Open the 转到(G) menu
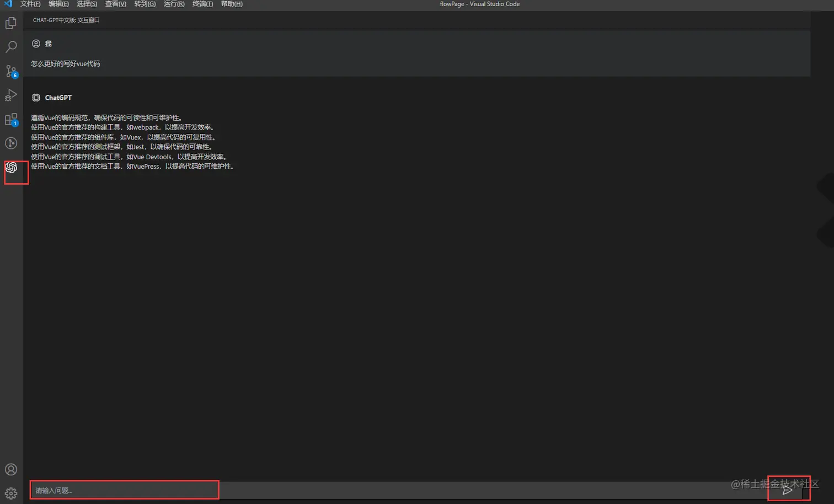Image resolution: width=834 pixels, height=504 pixels. 145,4
